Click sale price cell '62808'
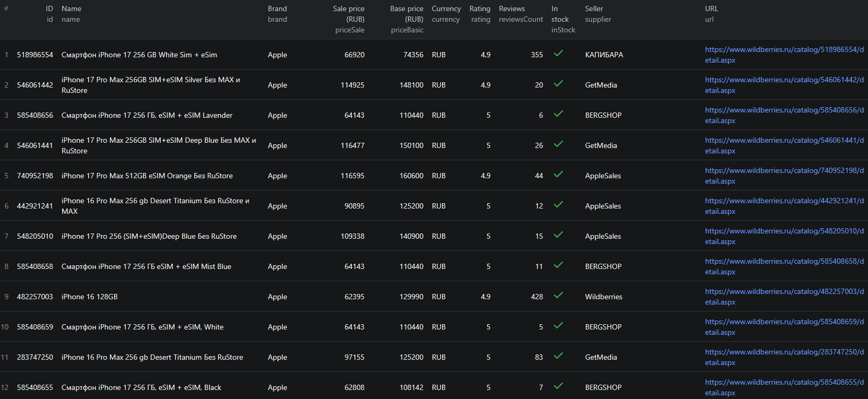This screenshot has width=868, height=399. coord(354,387)
